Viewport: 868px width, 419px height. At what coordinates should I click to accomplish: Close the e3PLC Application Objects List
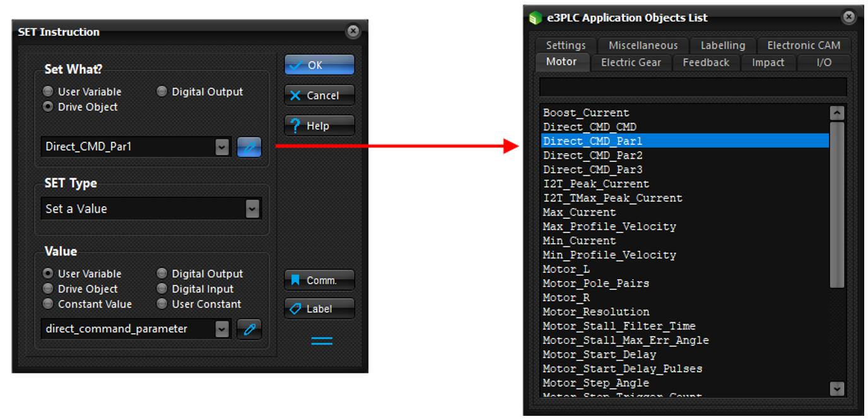pos(849,18)
